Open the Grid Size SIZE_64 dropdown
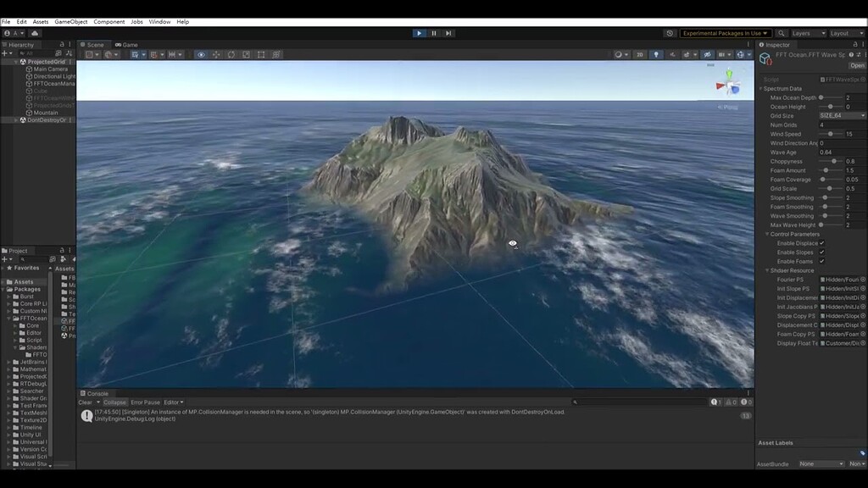868x488 pixels. [842, 114]
